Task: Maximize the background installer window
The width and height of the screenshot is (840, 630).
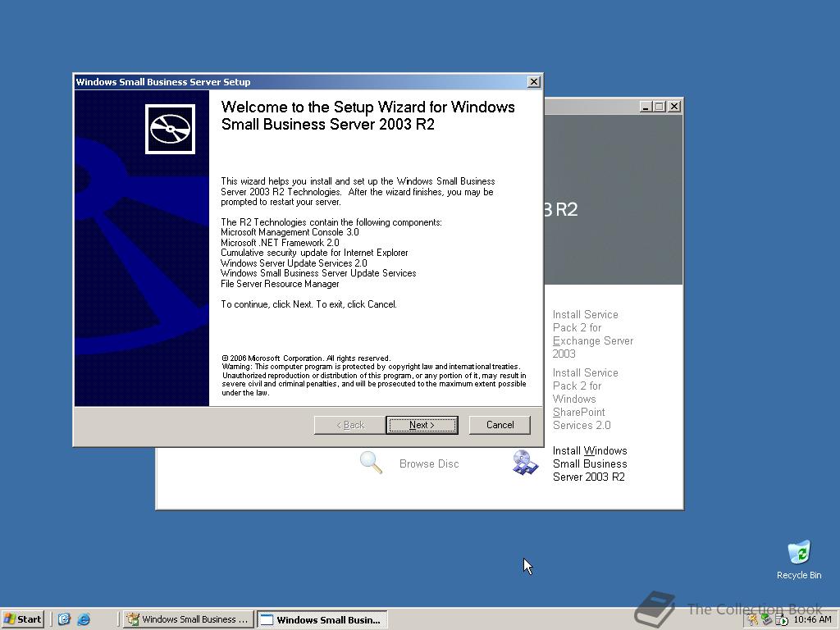Action: click(x=659, y=107)
